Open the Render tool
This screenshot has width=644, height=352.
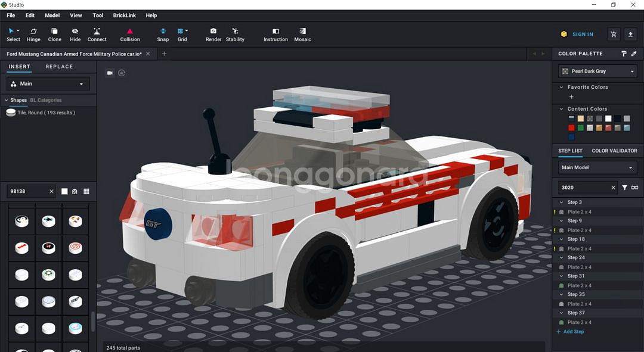(213, 35)
